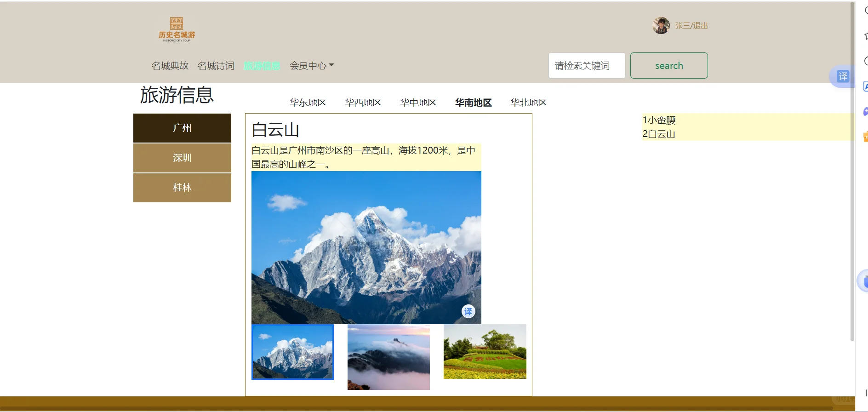
Task: Select the 广州 city button
Action: (x=182, y=128)
